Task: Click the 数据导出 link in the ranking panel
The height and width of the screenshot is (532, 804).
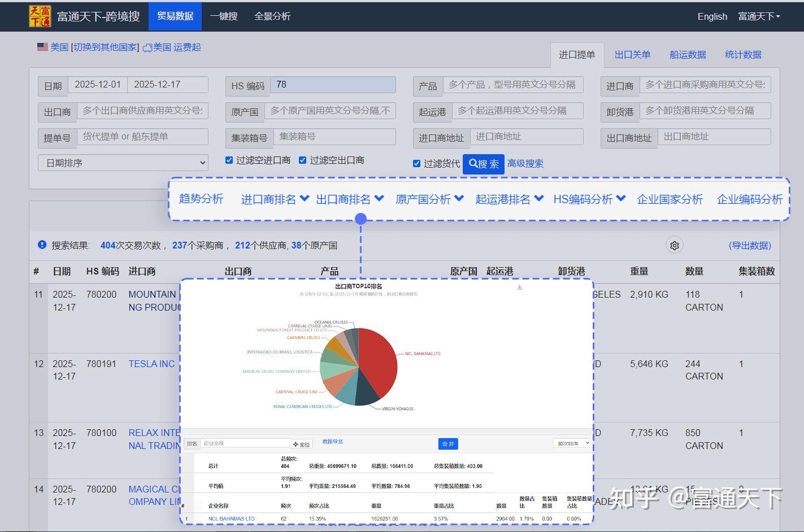Action: 333,442
